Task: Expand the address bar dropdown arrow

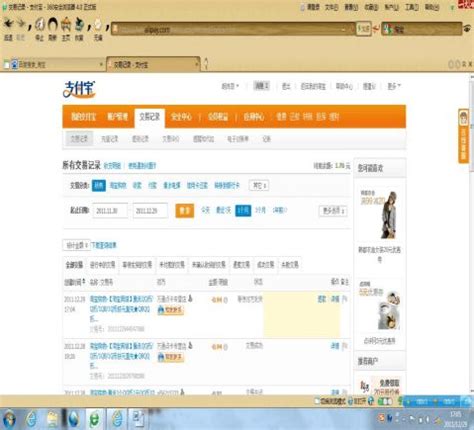Action: [x=344, y=29]
